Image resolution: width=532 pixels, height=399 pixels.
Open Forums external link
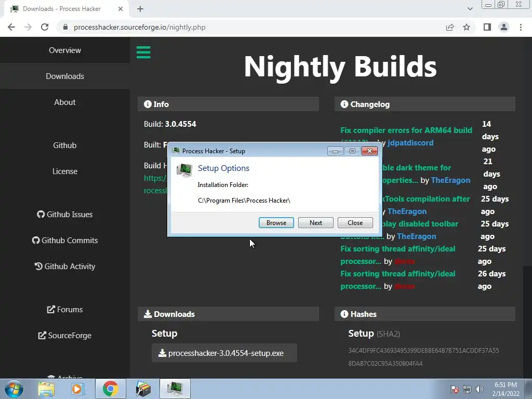pyautogui.click(x=65, y=310)
